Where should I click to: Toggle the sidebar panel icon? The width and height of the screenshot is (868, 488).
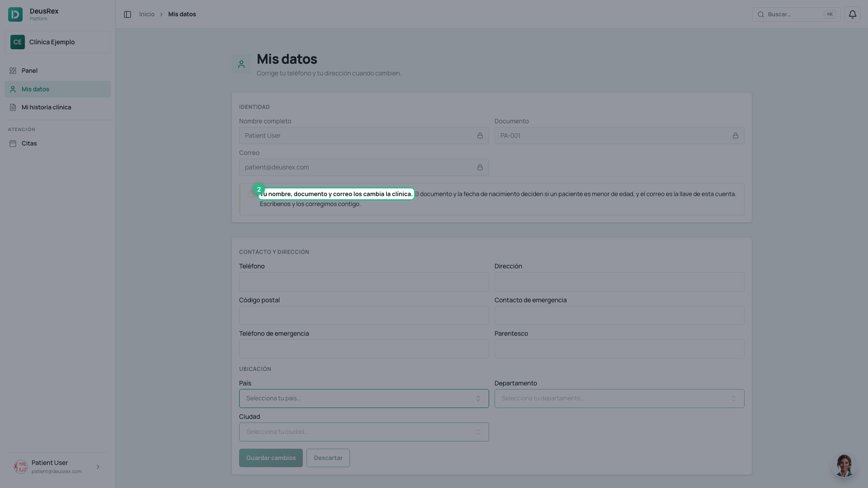(127, 14)
